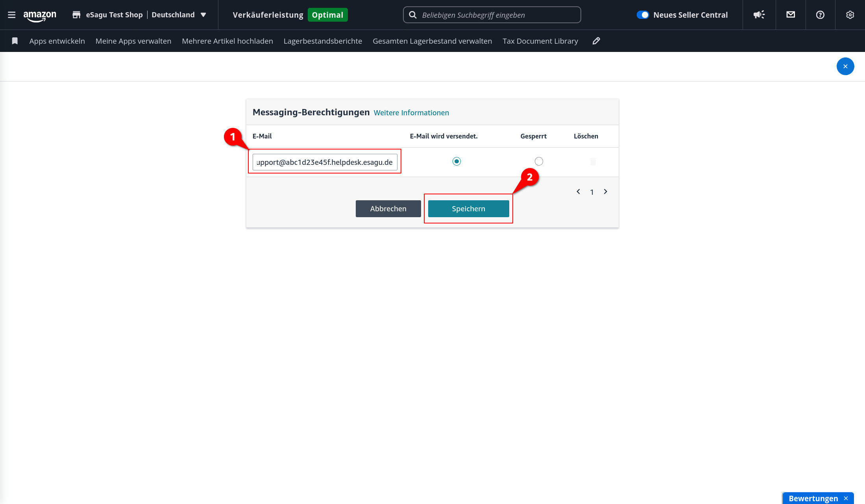The height and width of the screenshot is (504, 865).
Task: Open the messages envelope icon
Action: tap(791, 15)
